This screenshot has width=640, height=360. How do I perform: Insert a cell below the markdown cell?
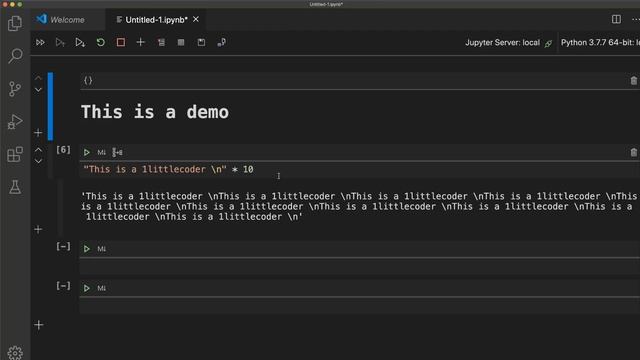(38, 133)
